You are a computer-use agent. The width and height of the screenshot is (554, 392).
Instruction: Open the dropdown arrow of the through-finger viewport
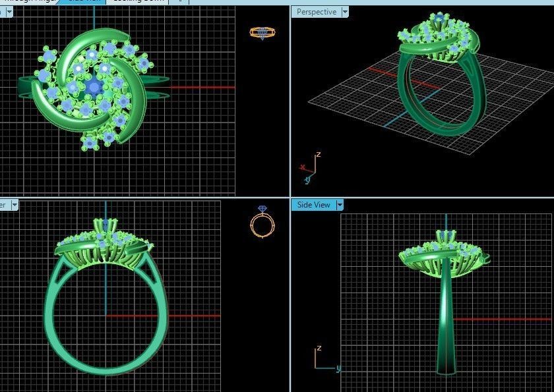point(15,205)
